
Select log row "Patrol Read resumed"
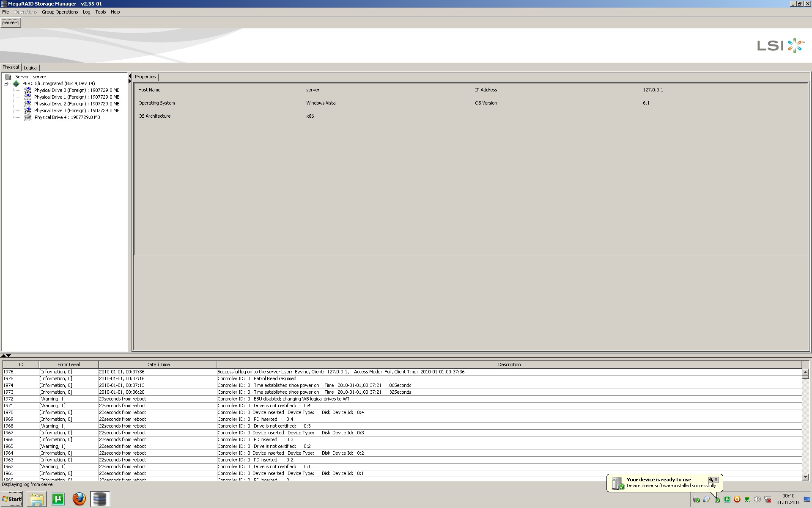point(402,379)
